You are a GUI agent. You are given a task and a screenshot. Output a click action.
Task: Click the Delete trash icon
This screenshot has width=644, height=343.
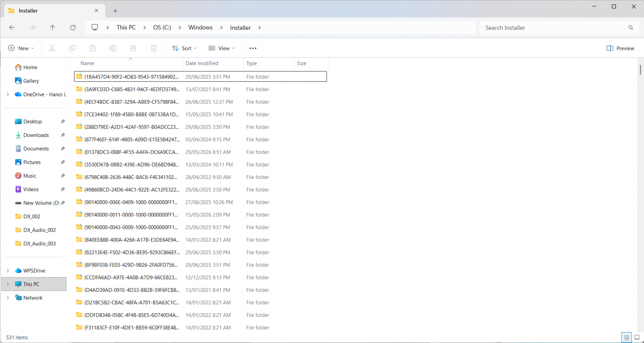click(154, 48)
